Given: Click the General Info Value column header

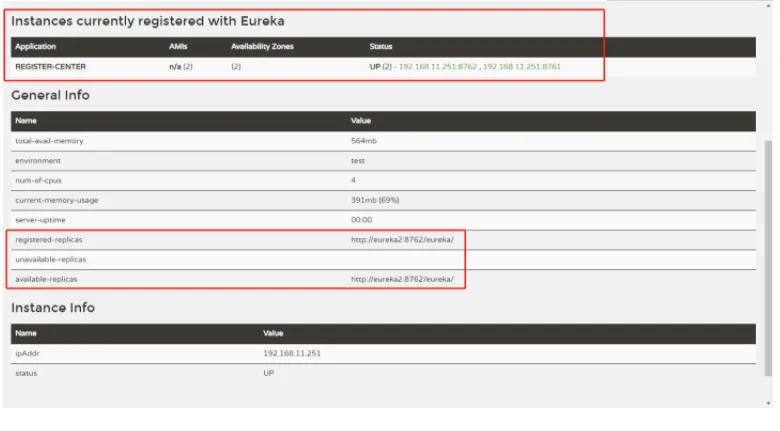Looking at the screenshot, I should 361,120.
